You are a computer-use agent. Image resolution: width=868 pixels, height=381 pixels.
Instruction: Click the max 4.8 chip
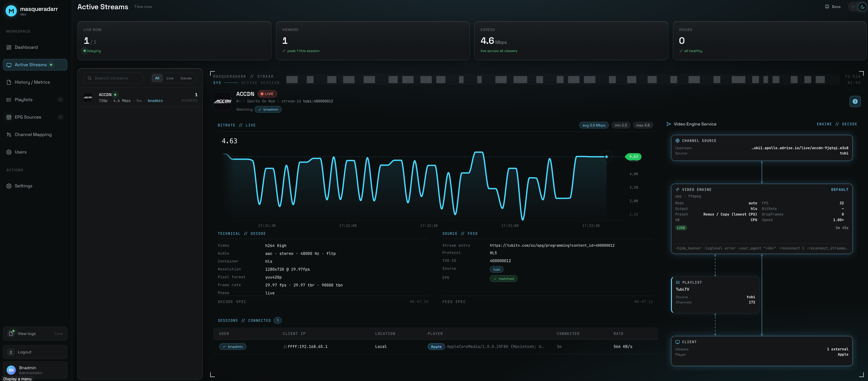pyautogui.click(x=643, y=125)
